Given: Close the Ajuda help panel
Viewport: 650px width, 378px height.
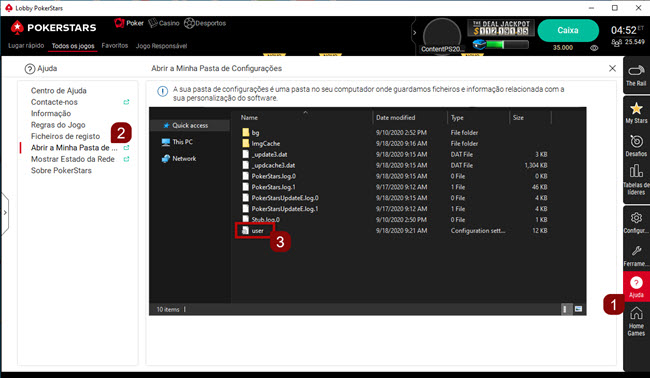Looking at the screenshot, I should [x=612, y=68].
